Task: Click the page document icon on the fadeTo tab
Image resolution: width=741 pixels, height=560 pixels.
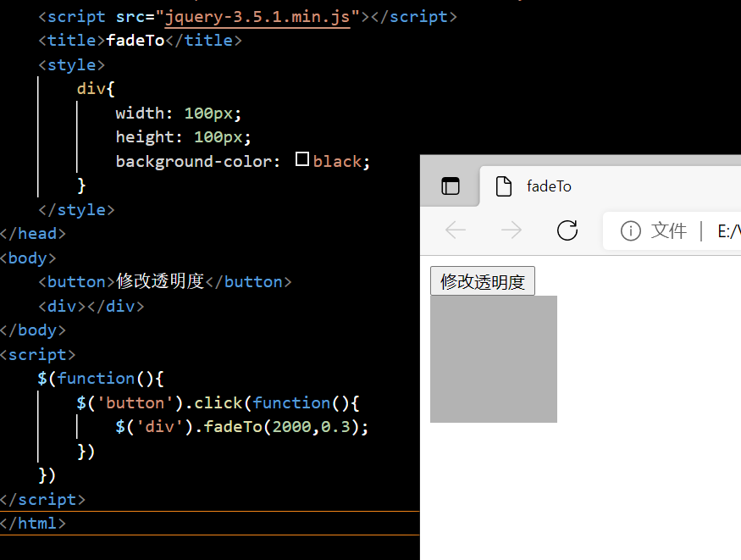Action: pos(506,186)
